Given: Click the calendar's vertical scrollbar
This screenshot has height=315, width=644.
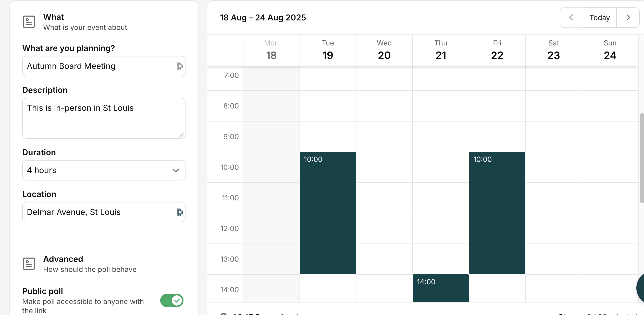Looking at the screenshot, I should [642, 158].
